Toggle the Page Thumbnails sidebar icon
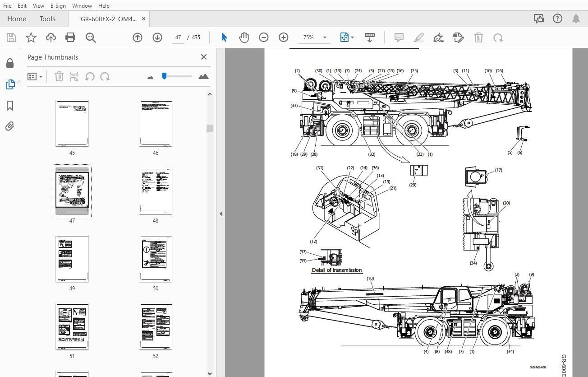This screenshot has width=588, height=377. pos(10,84)
